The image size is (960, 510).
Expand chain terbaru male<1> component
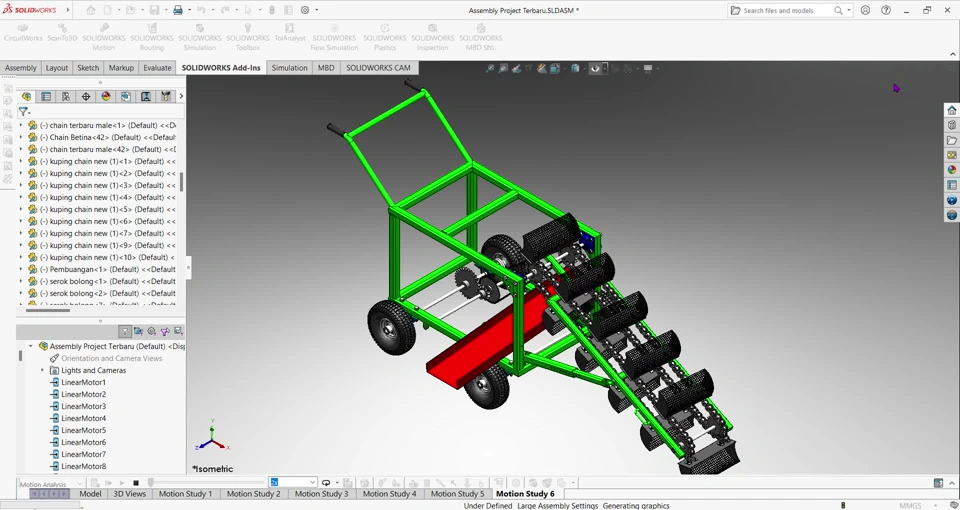21,125
